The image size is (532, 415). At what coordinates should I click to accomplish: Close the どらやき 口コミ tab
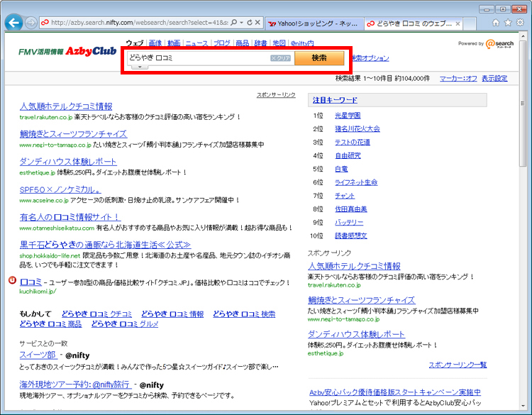(458, 23)
